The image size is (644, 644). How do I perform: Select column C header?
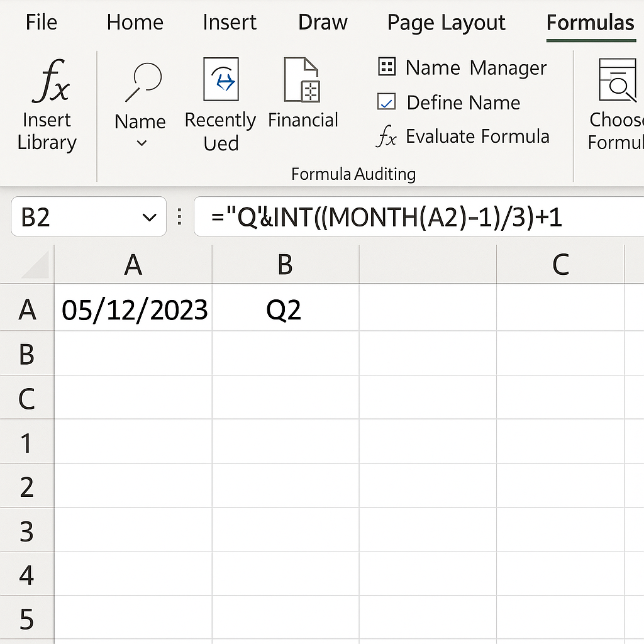(560, 265)
